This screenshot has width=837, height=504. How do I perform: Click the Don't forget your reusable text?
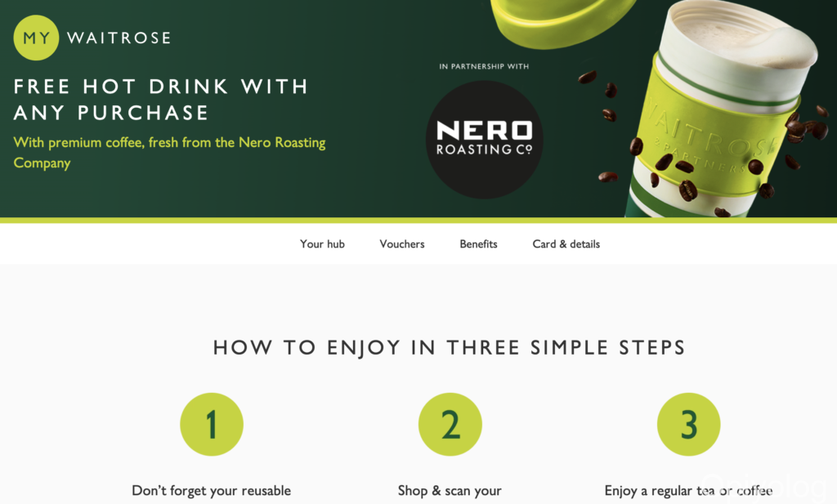(x=212, y=491)
